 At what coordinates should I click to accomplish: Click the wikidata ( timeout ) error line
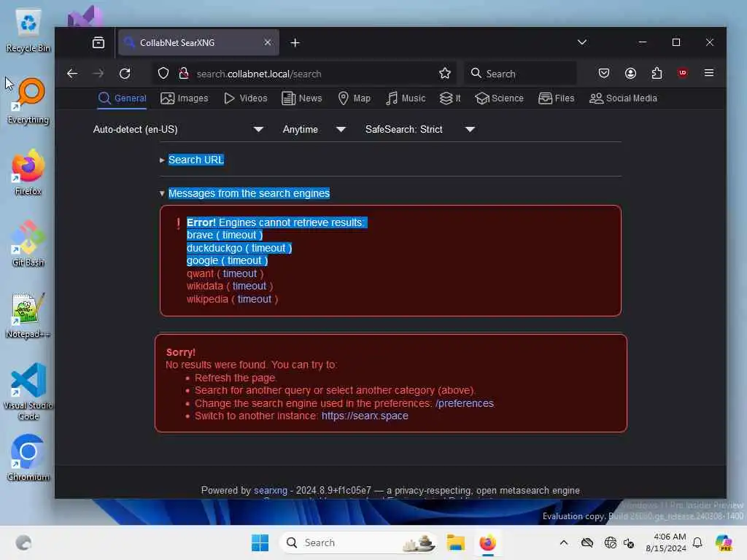click(230, 286)
